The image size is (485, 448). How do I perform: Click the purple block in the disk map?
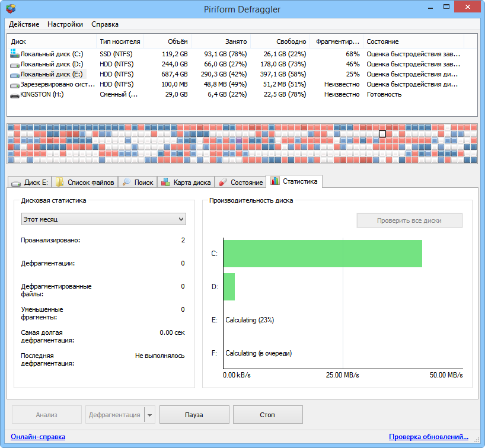click(238, 140)
